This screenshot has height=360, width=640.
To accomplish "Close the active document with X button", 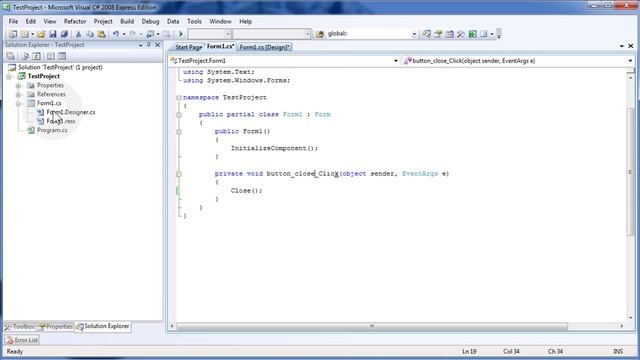I will pyautogui.click(x=631, y=46).
